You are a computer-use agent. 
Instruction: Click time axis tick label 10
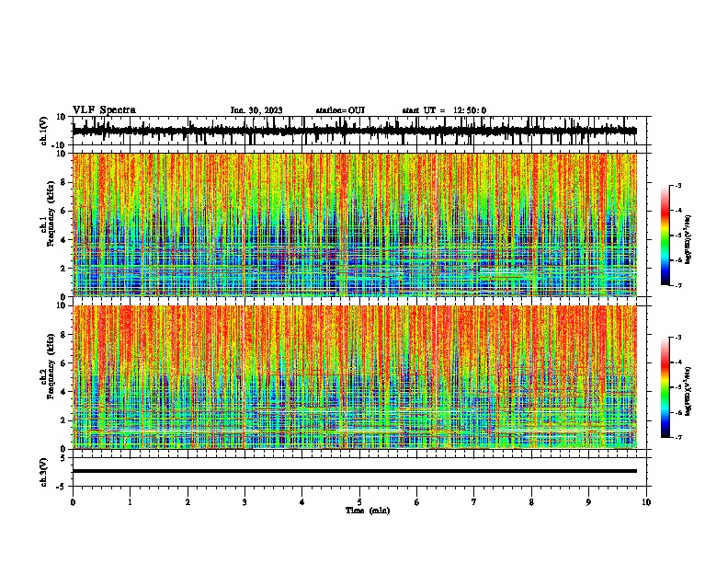click(x=646, y=502)
